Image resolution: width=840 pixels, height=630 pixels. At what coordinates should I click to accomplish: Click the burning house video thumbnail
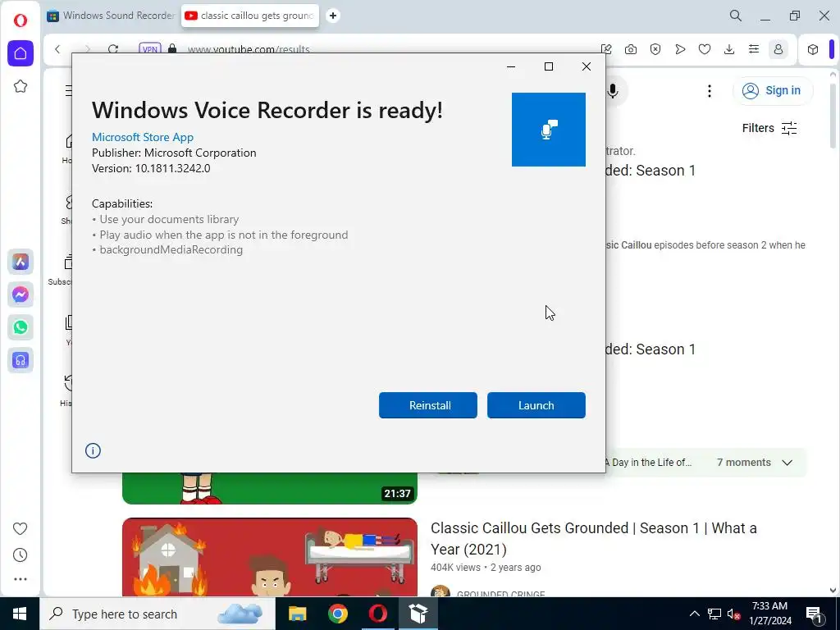[x=269, y=557]
